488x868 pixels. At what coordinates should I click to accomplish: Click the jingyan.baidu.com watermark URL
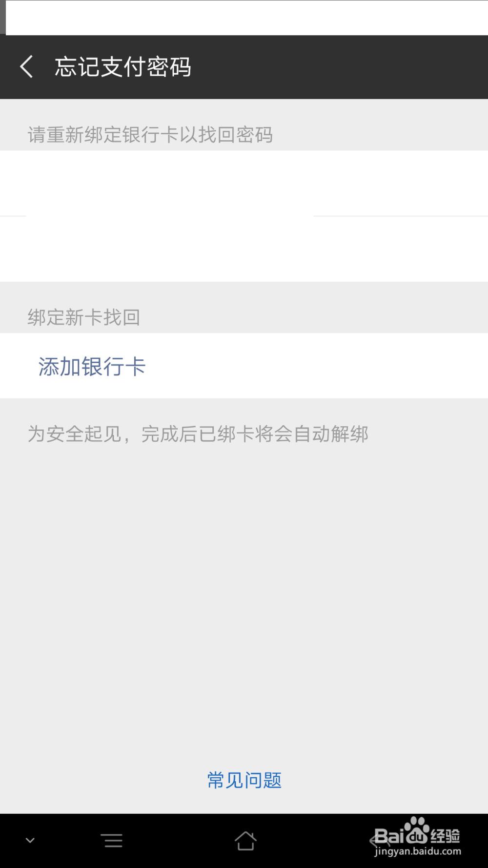coord(418,851)
